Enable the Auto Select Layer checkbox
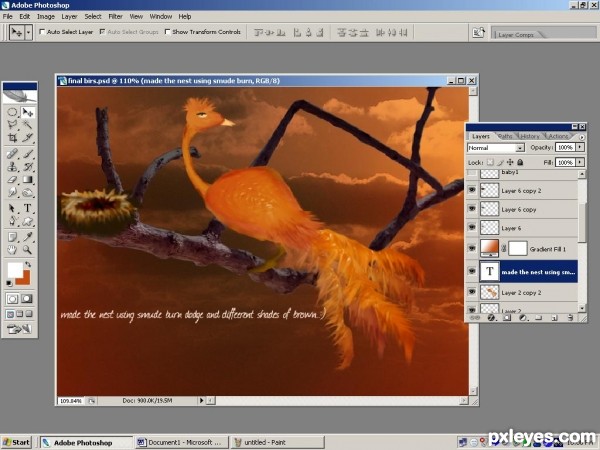600x450 pixels. pyautogui.click(x=42, y=32)
